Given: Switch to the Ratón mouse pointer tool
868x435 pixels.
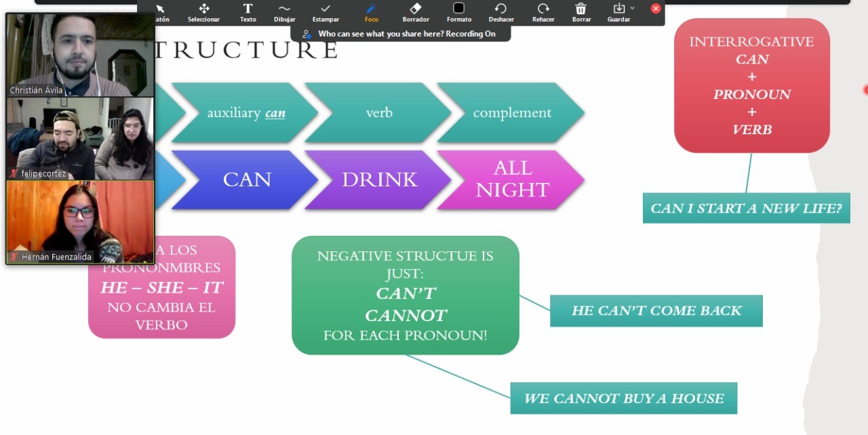Looking at the screenshot, I should (x=161, y=12).
